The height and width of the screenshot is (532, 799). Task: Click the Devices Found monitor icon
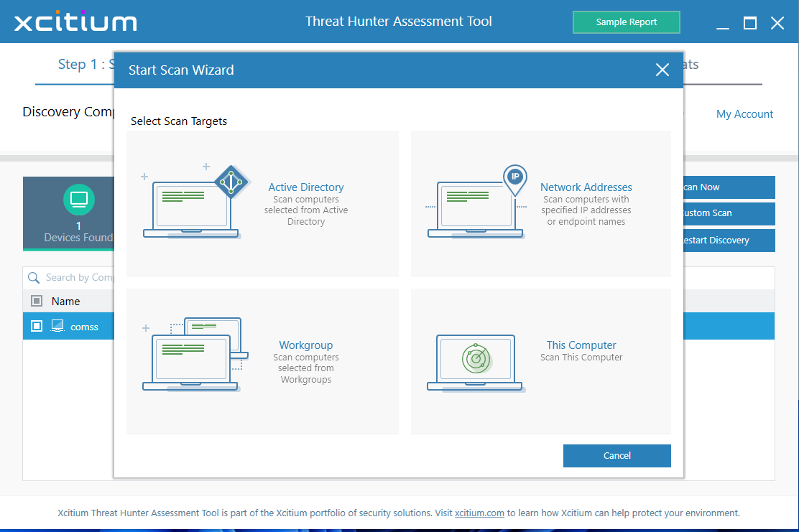[79, 199]
